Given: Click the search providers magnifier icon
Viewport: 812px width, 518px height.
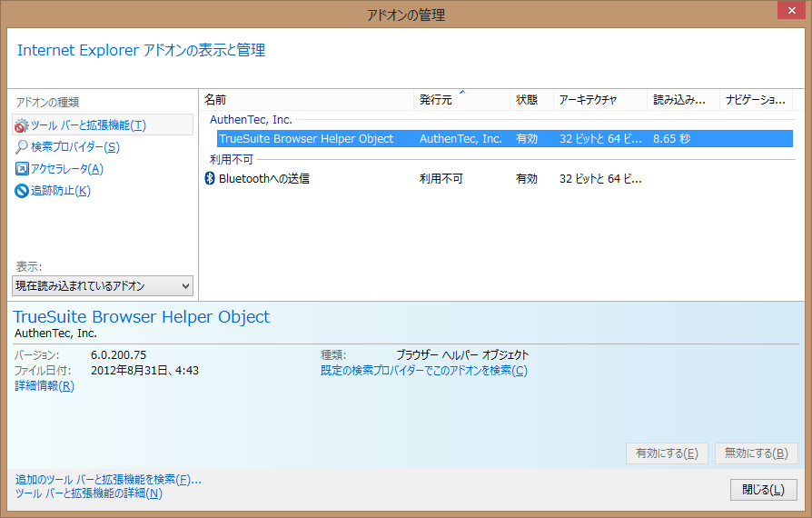Looking at the screenshot, I should [x=21, y=147].
